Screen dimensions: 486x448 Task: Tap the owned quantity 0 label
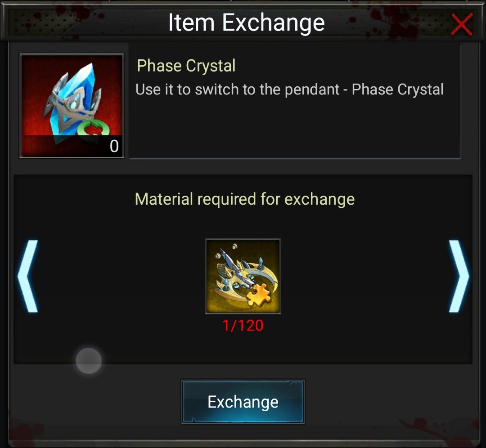[114, 146]
